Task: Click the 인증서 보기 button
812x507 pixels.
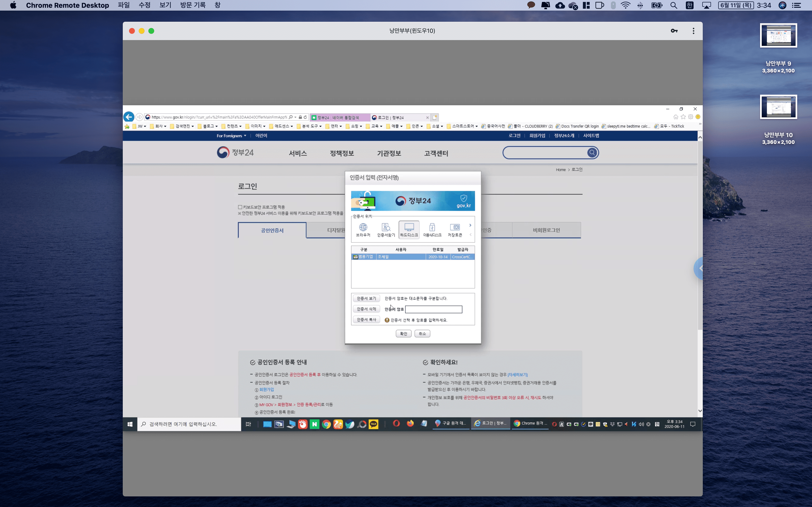Action: tap(366, 298)
